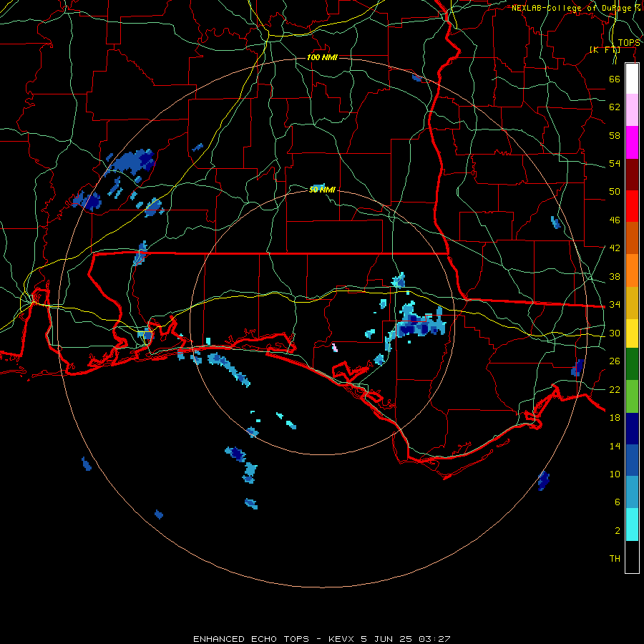644x644 pixels.
Task: Click the '100 NMI' range ring label
Action: coord(322,57)
